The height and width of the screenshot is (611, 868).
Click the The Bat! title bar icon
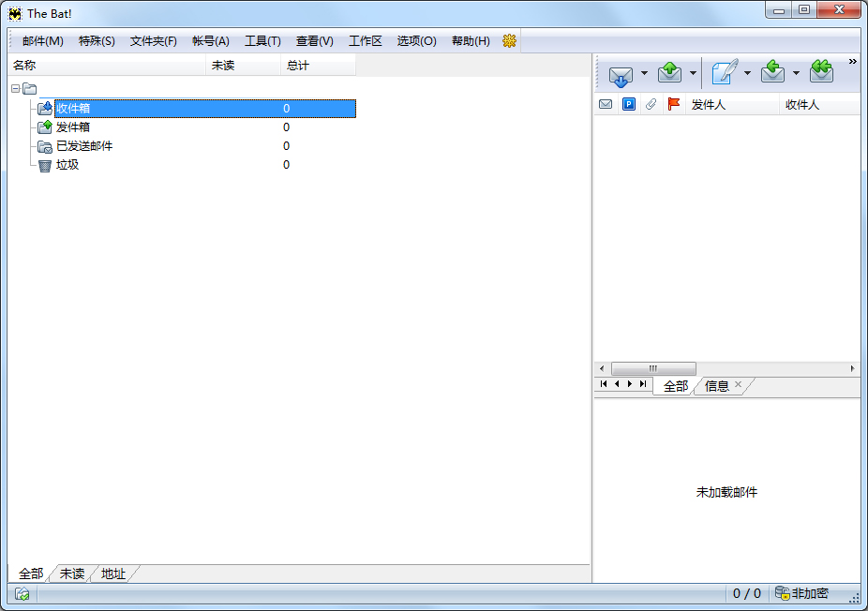pos(15,13)
